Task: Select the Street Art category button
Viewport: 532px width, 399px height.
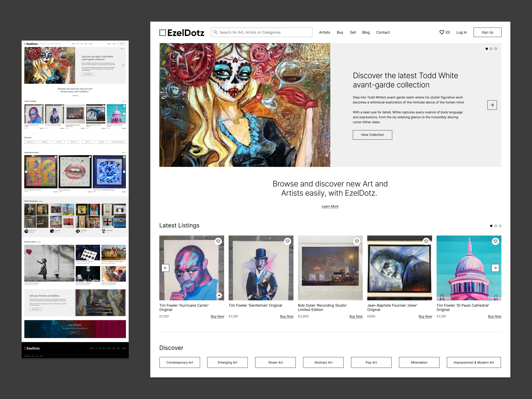Action: (275, 362)
